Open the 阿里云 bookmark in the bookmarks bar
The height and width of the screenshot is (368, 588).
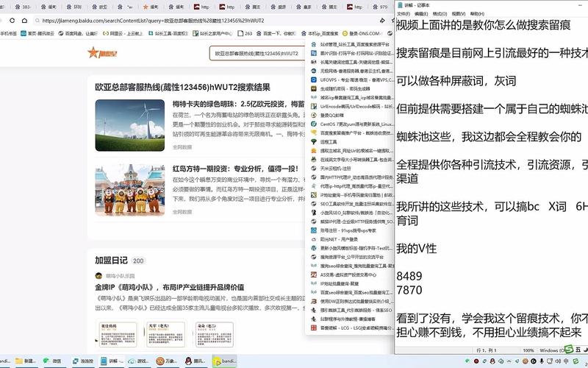click(123, 33)
